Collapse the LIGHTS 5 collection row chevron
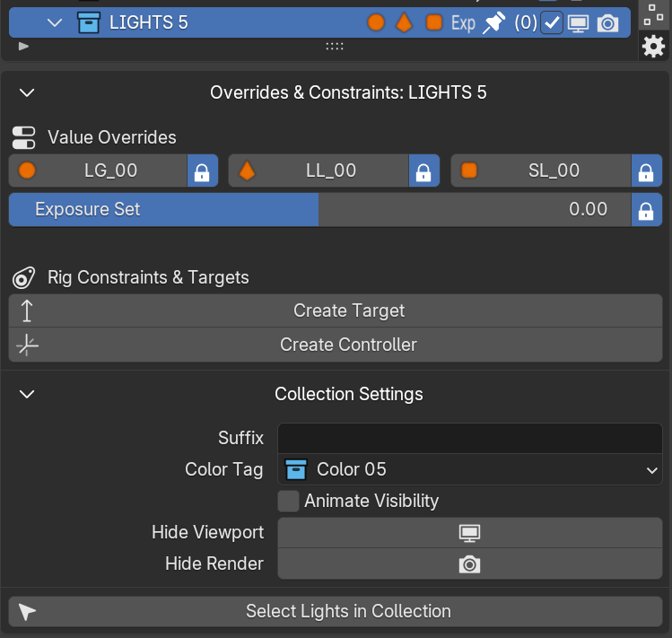The width and height of the screenshot is (672, 638). click(x=55, y=22)
